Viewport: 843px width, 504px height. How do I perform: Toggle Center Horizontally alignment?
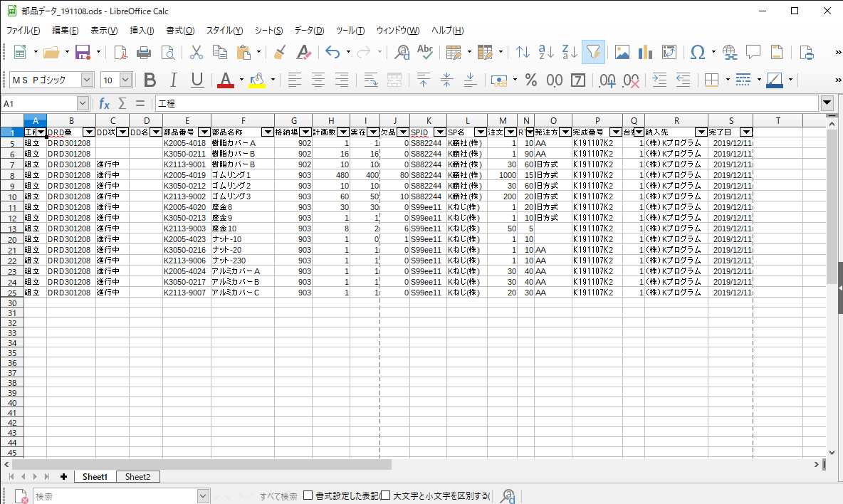coord(318,80)
